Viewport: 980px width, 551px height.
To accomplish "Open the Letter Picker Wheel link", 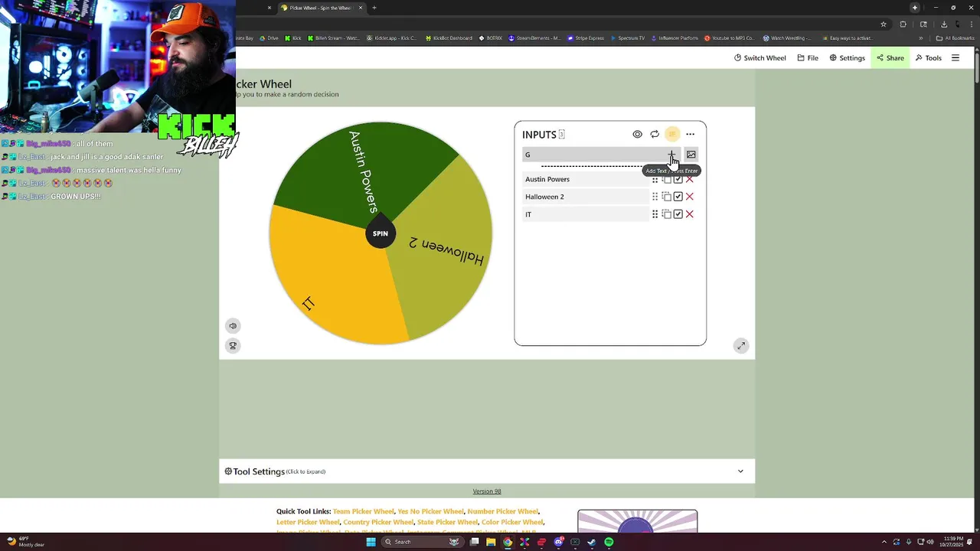I will point(308,522).
